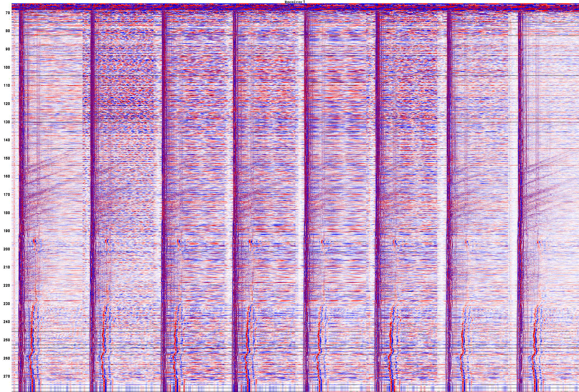Click the 90 depth tick label
Image resolution: width=579 pixels, height=392 pixels.
7,49
